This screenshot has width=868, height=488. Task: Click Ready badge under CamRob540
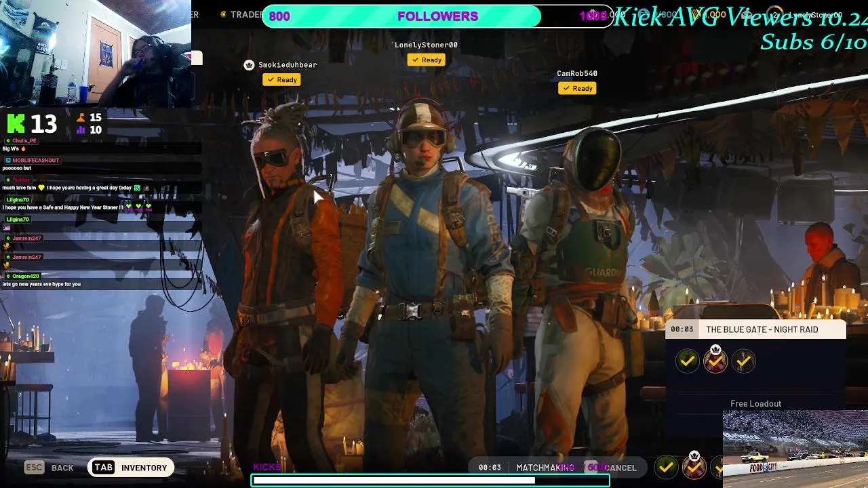tap(578, 89)
